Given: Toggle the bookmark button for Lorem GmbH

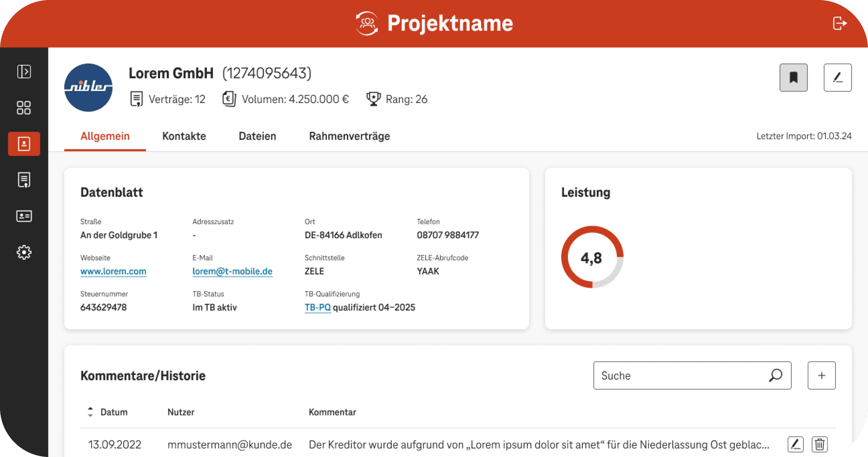Looking at the screenshot, I should (x=793, y=77).
